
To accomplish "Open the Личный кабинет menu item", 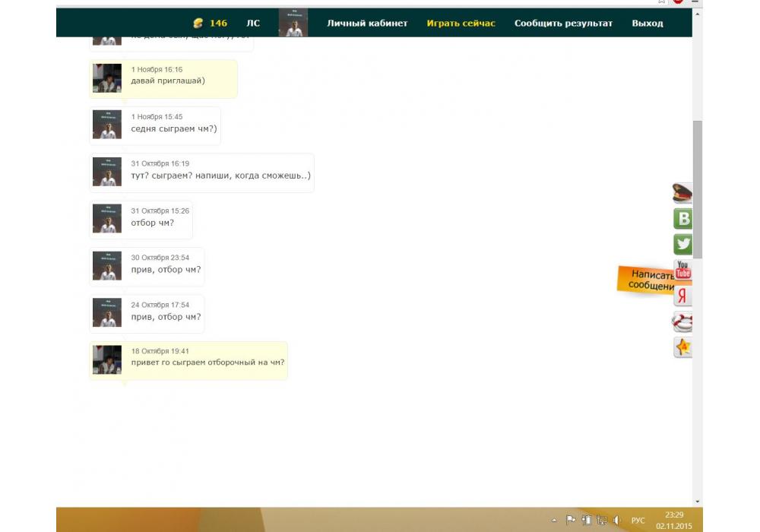I will (367, 23).
